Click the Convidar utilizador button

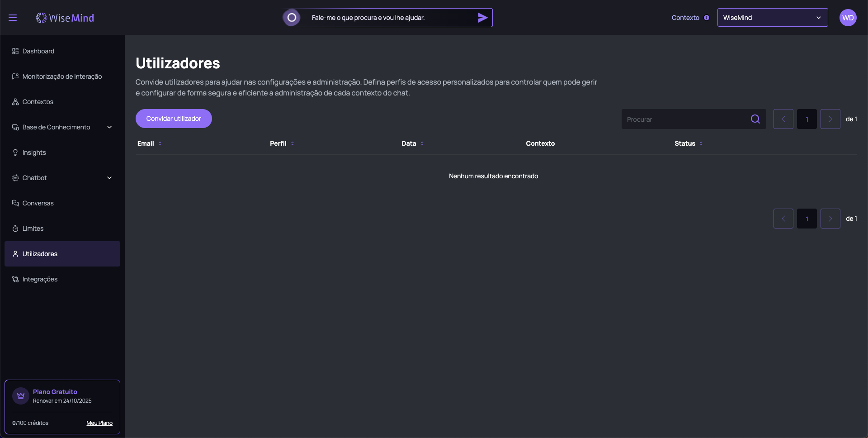[x=174, y=119]
